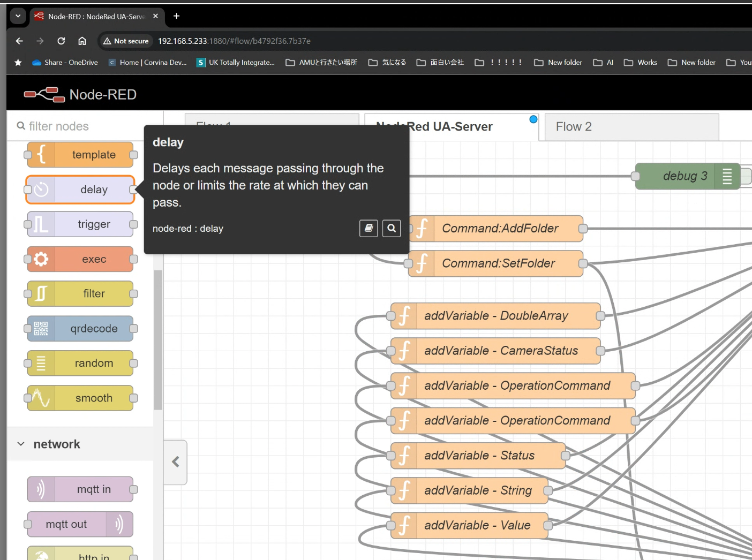This screenshot has width=752, height=560.
Task: Select addVariable - String node
Action: pyautogui.click(x=470, y=490)
